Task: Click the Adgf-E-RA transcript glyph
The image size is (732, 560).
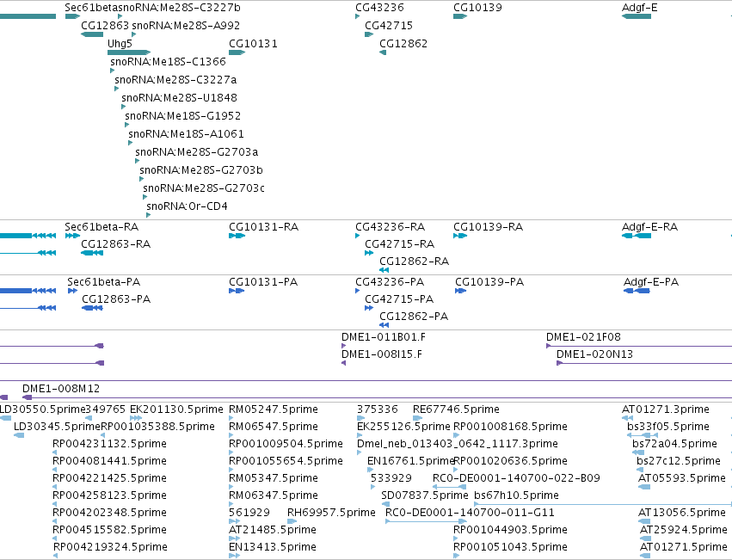Action: click(x=637, y=236)
